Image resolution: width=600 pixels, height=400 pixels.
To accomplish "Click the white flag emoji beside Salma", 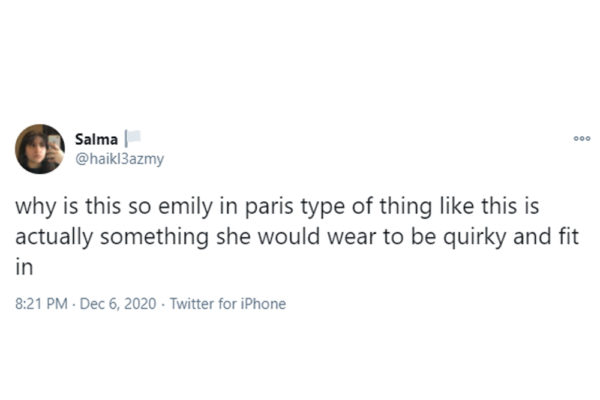I will coord(134,137).
